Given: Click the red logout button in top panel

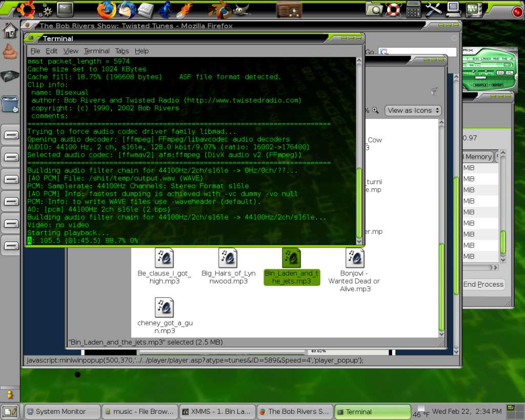Looking at the screenshot, I should click(518, 12).
